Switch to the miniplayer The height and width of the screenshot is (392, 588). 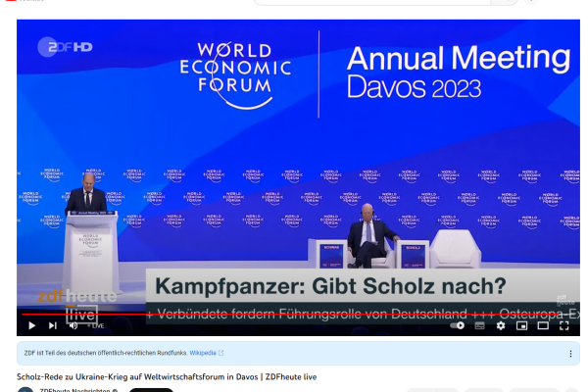click(x=521, y=325)
